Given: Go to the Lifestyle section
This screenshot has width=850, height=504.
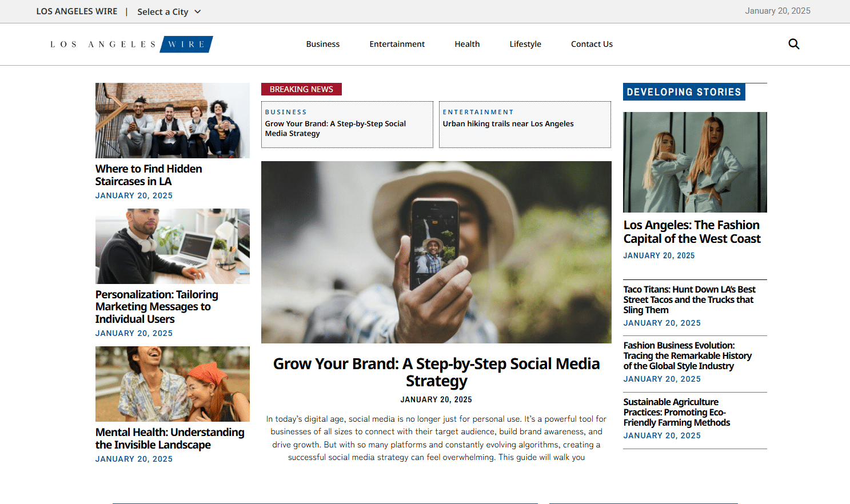Looking at the screenshot, I should click(x=525, y=44).
